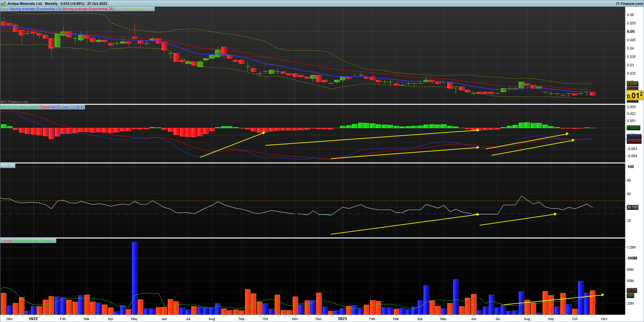
Task: Click the green 34M volume average tag
Action: 630,296
